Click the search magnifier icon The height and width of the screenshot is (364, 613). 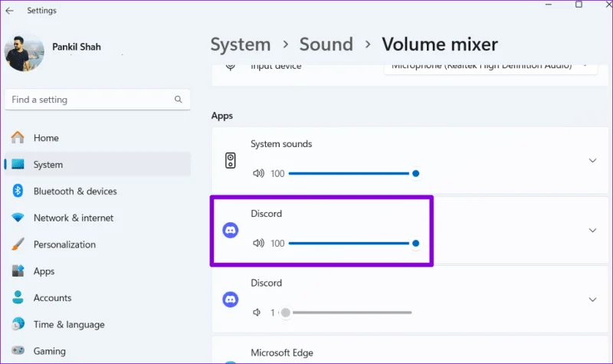coord(179,100)
